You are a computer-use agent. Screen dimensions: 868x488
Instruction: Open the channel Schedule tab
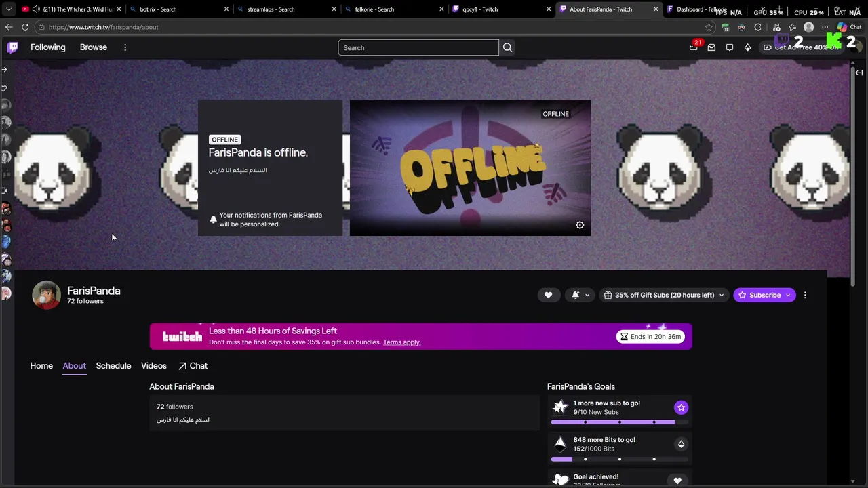[113, 365]
